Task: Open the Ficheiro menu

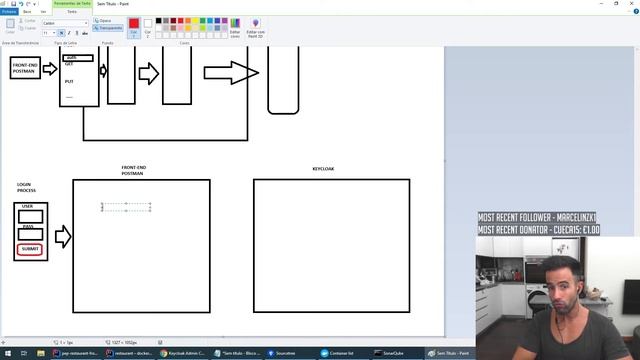Action: pos(9,11)
